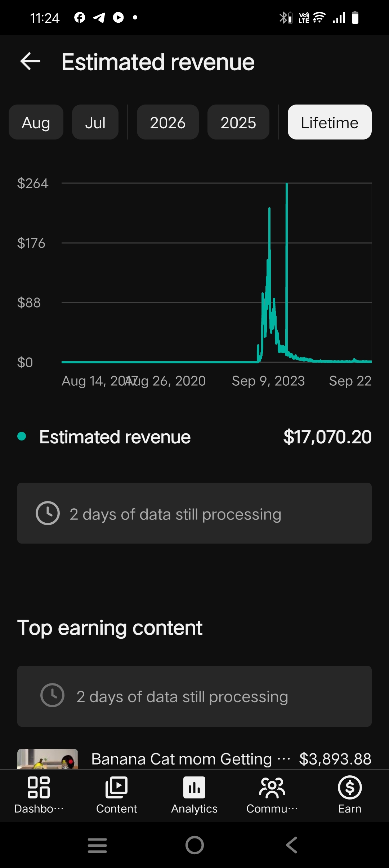Tap the Banana Cat video thumbnail
This screenshot has height=868, width=389.
tap(48, 759)
